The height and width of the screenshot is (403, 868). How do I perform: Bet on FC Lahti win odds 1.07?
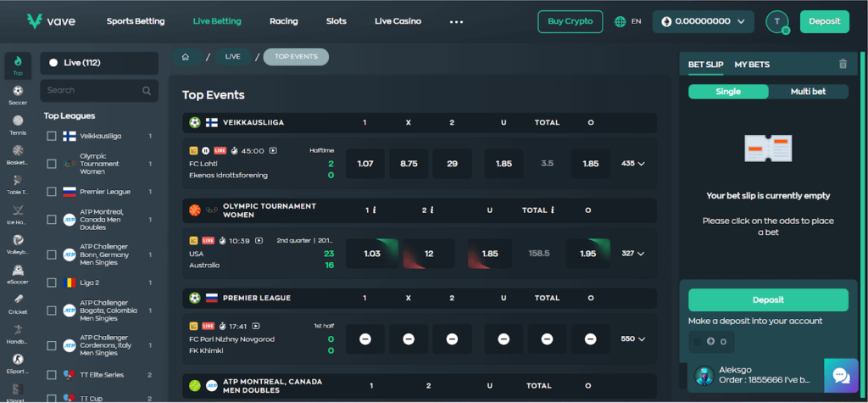[365, 164]
